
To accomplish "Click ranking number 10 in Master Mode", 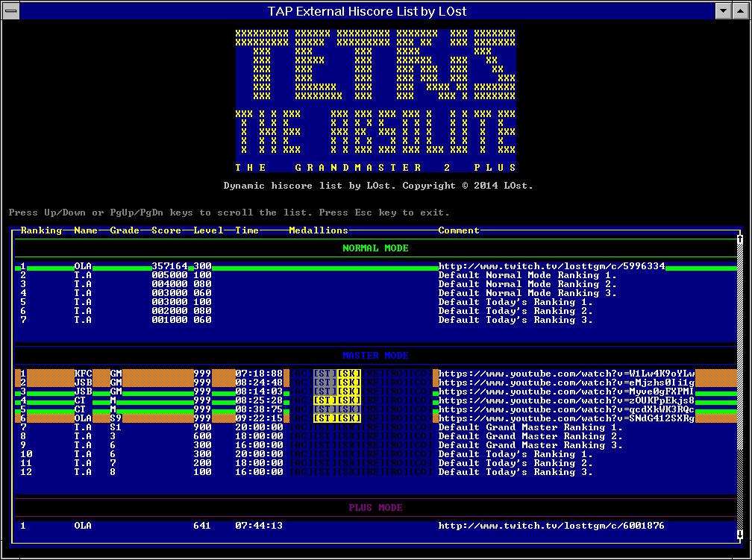I will [26, 454].
